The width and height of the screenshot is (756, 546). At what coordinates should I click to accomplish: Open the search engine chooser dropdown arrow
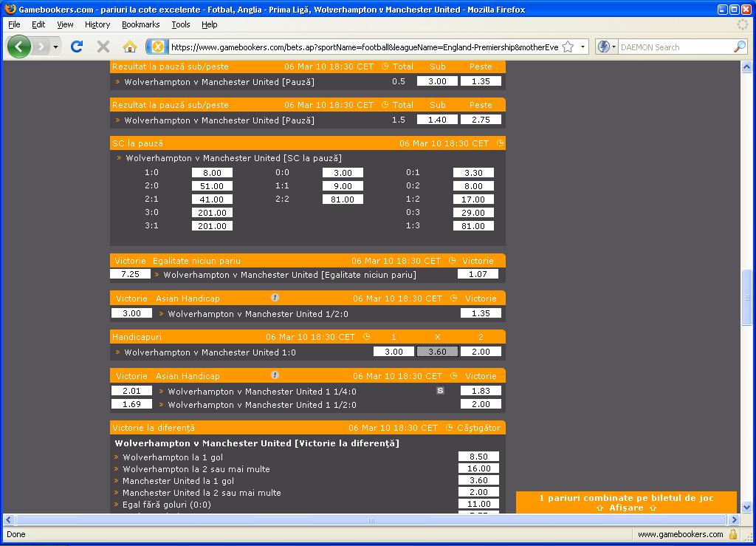coord(614,47)
